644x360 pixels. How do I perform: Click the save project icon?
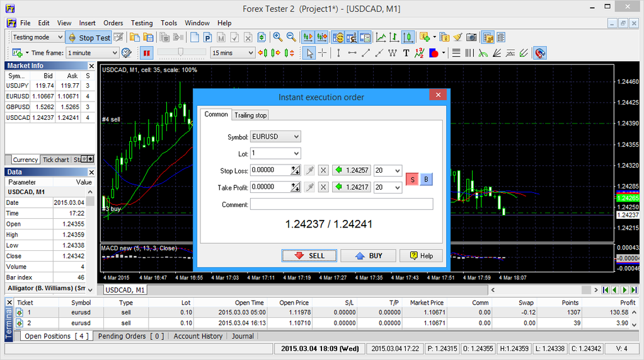pyautogui.click(x=148, y=37)
